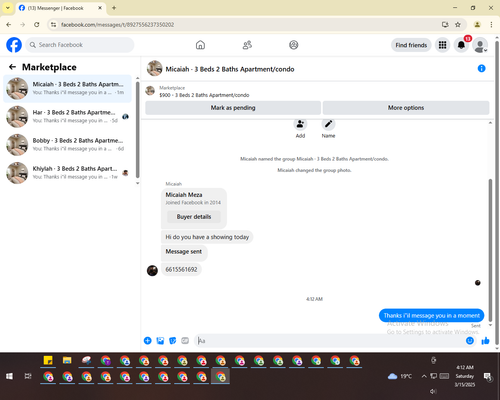Open the Windows notification center
Image resolution: width=500 pixels, height=400 pixels.
pos(488,376)
